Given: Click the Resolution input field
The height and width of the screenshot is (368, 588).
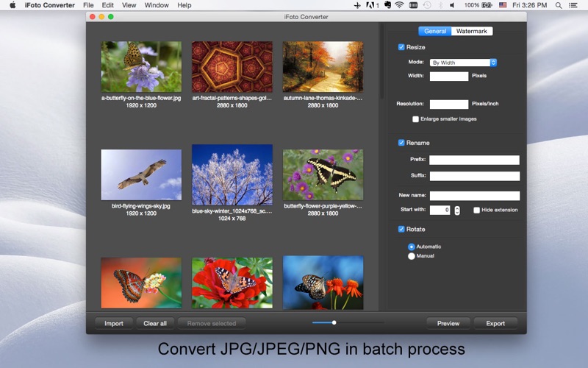Looking at the screenshot, I should pos(449,104).
